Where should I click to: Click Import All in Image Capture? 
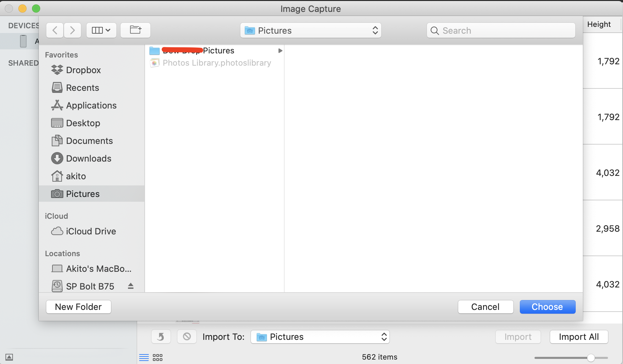click(579, 337)
